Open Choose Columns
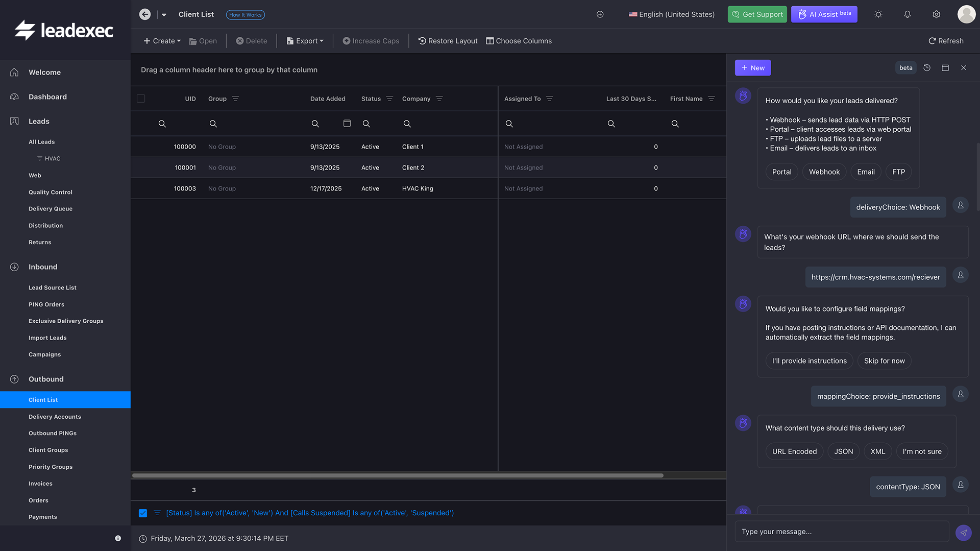This screenshot has width=980, height=551. click(519, 41)
